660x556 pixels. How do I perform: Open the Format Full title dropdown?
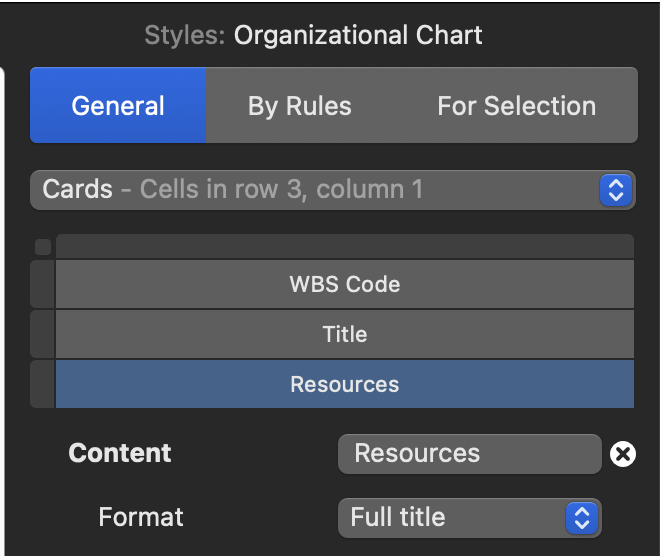click(x=470, y=518)
